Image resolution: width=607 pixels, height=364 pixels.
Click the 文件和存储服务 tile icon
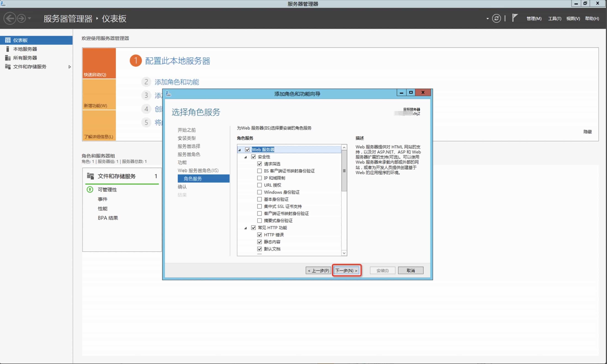click(90, 176)
